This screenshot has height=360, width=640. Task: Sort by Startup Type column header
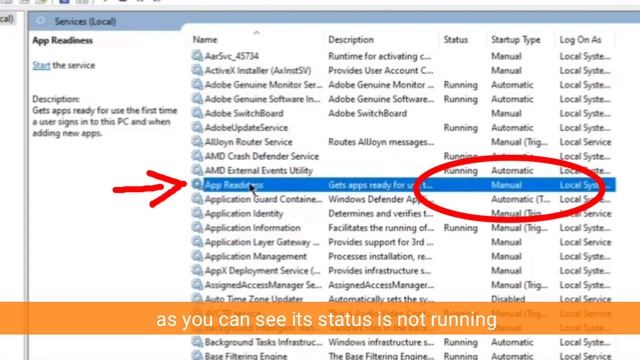516,40
